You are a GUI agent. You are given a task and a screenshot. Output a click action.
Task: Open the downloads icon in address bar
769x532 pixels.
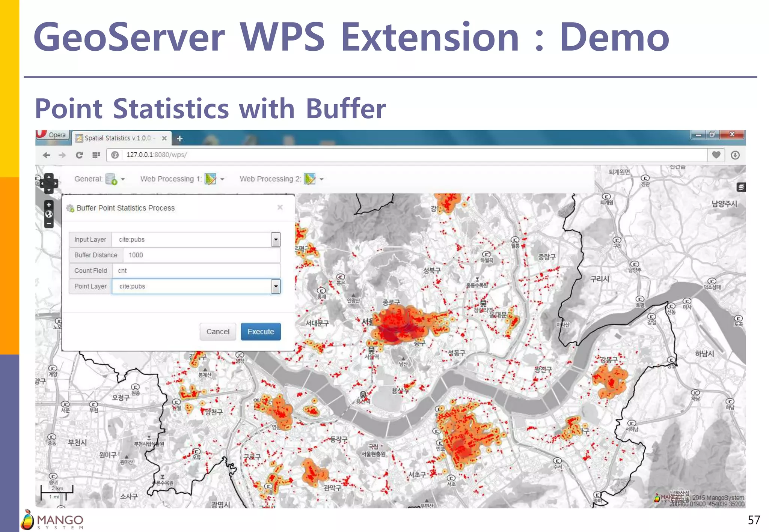[x=735, y=155]
